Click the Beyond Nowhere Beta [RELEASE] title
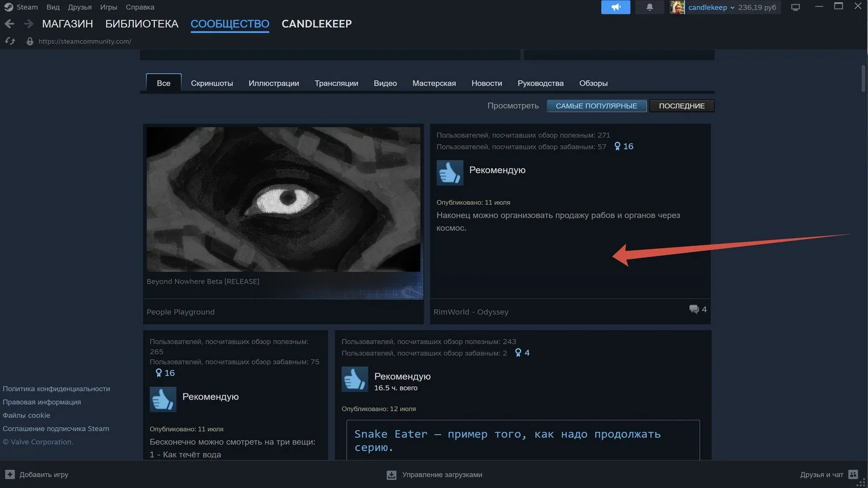The image size is (868, 488). pos(203,281)
